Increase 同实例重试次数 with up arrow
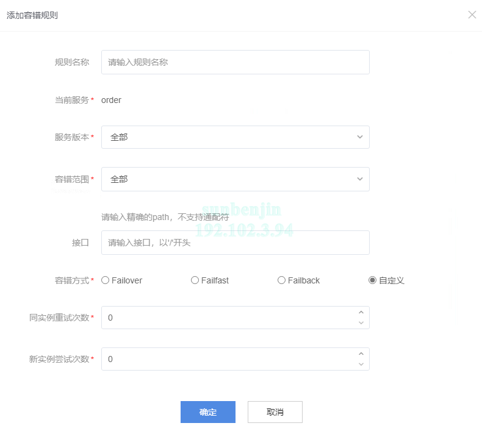 361,313
